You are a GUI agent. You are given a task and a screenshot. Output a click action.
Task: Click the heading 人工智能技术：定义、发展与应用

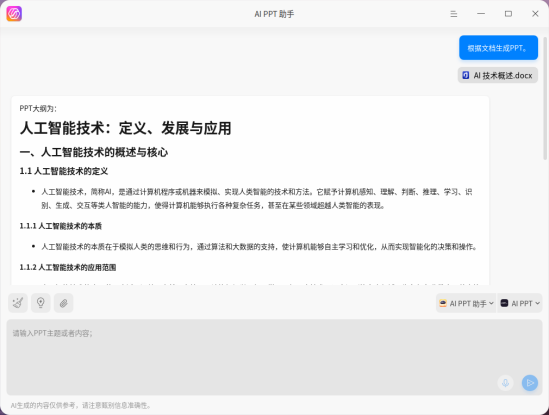coord(125,128)
